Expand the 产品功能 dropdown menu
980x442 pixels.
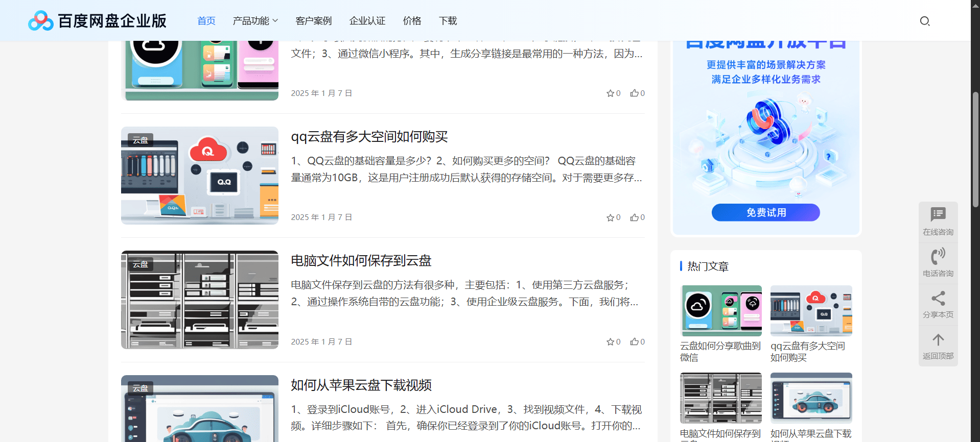tap(255, 21)
